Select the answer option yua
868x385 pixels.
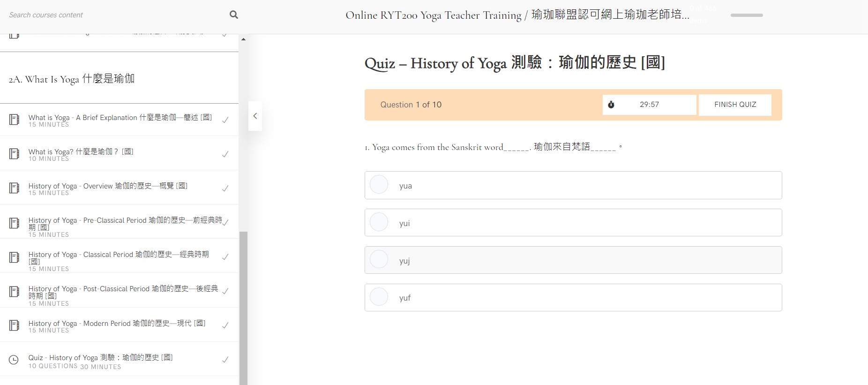tap(573, 185)
